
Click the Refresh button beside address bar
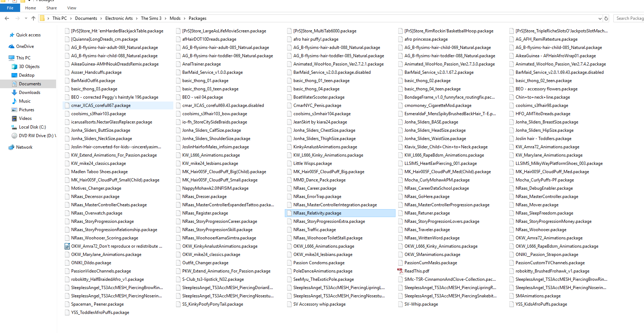[606, 18]
